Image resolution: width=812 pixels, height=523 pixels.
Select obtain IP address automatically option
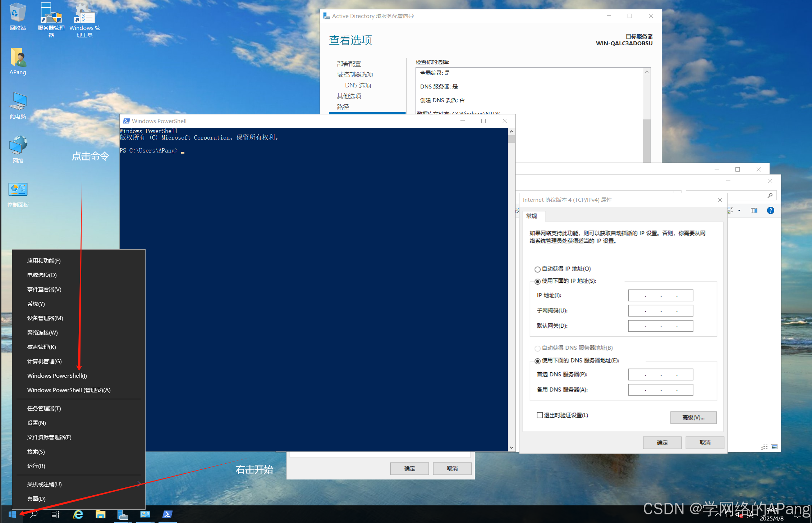click(x=538, y=269)
